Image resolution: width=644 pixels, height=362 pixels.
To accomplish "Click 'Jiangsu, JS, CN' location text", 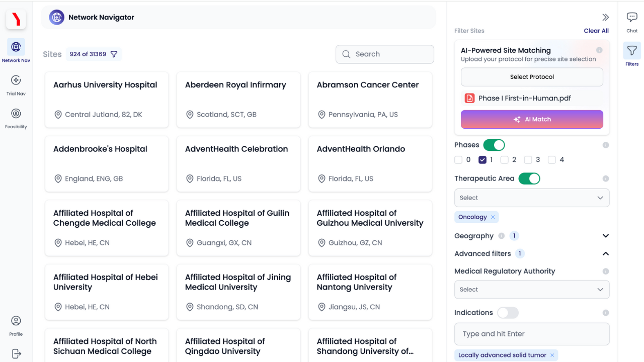I will pyautogui.click(x=354, y=307).
